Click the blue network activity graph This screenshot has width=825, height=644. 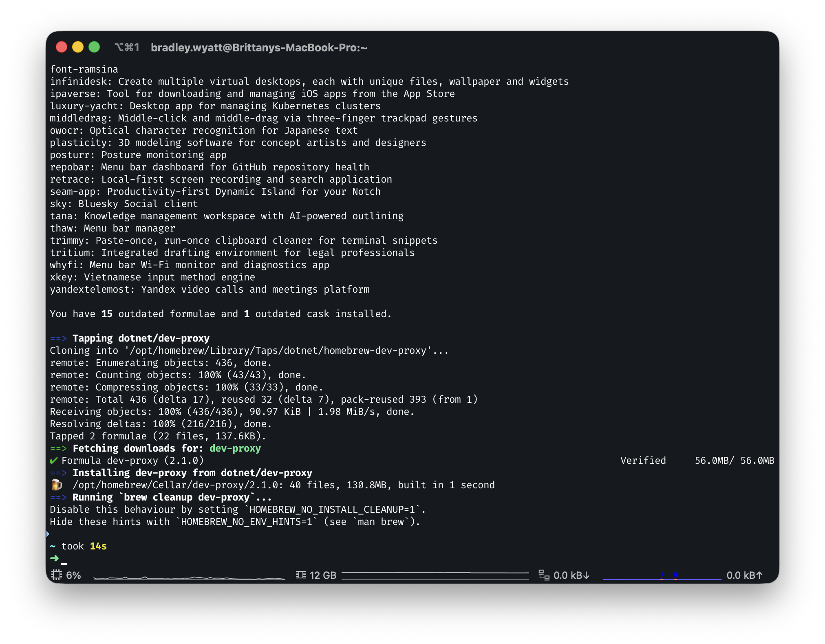point(662,575)
